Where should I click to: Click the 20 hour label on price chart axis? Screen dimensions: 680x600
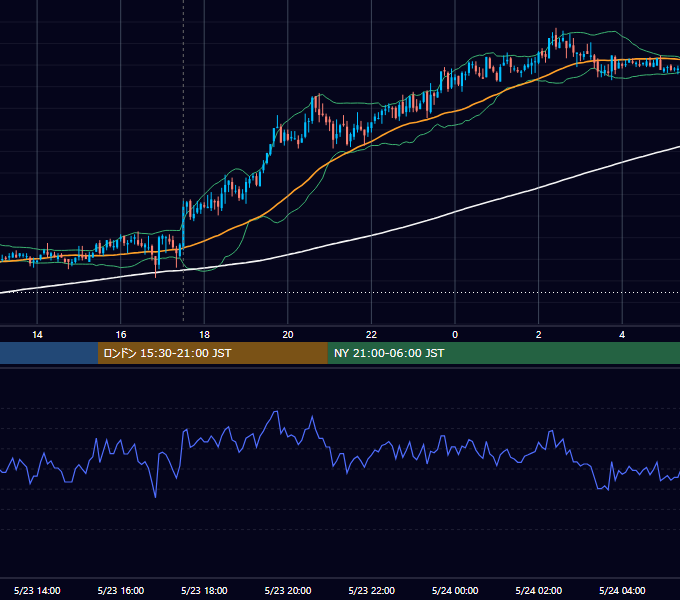[x=288, y=335]
